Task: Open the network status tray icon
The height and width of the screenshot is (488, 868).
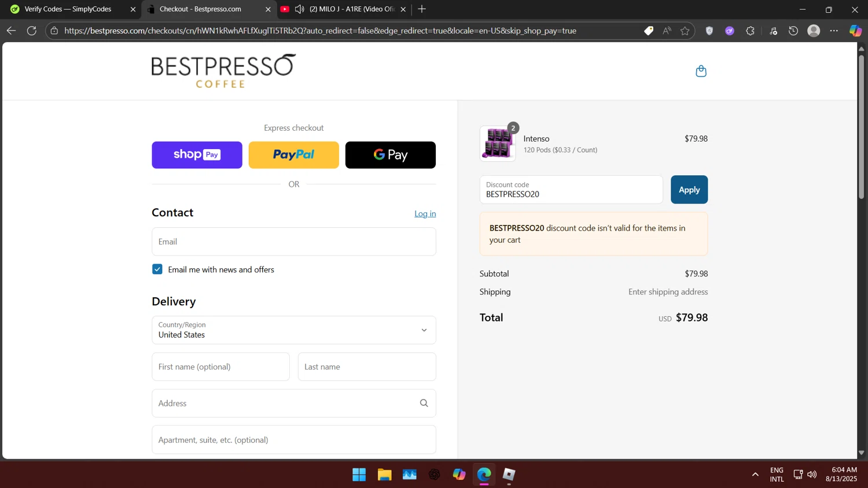Action: (x=798, y=475)
